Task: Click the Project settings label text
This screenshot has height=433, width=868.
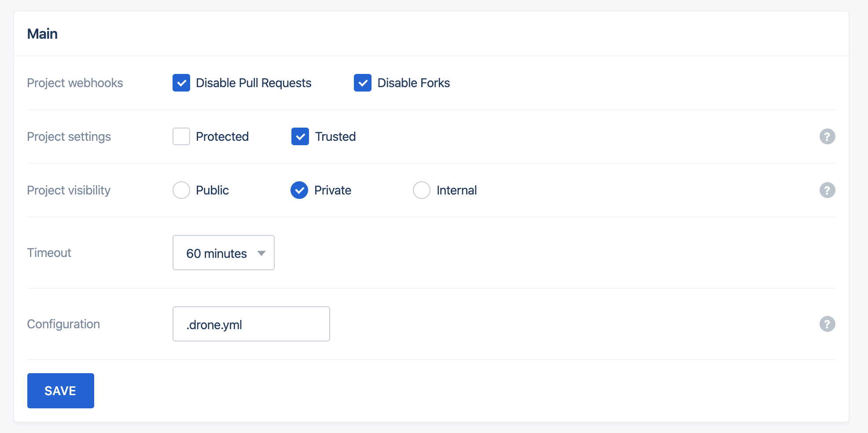Action: 69,136
